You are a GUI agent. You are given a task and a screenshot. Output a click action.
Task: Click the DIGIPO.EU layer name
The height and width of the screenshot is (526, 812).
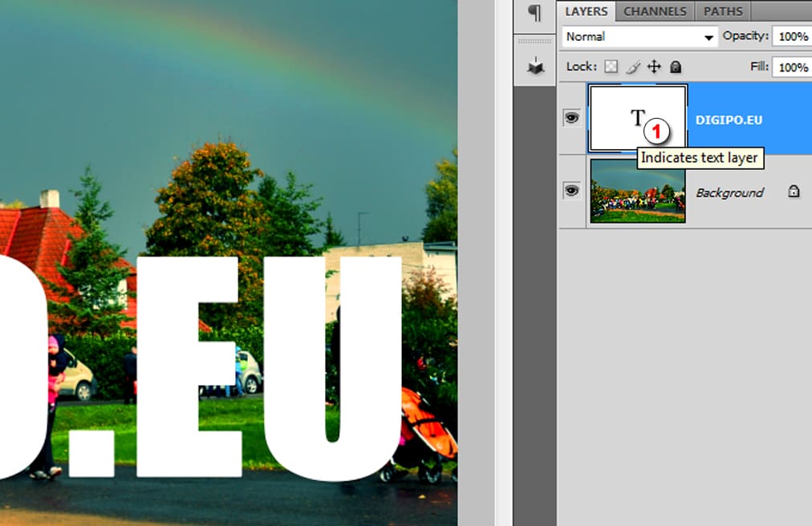click(729, 120)
